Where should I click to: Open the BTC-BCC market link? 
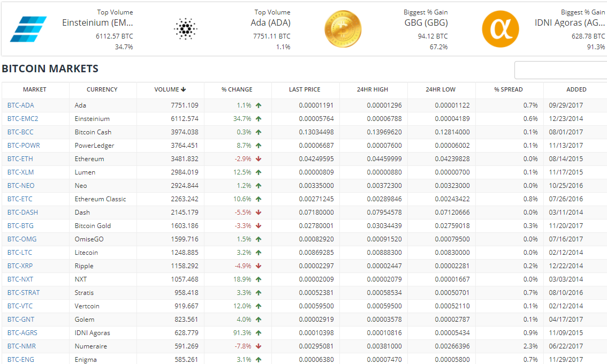[x=20, y=132]
